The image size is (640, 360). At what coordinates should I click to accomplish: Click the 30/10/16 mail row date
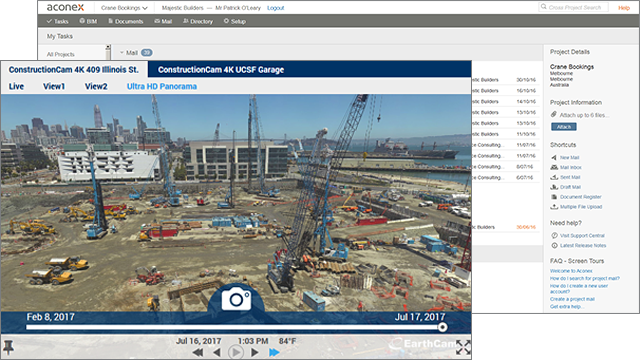tap(526, 80)
